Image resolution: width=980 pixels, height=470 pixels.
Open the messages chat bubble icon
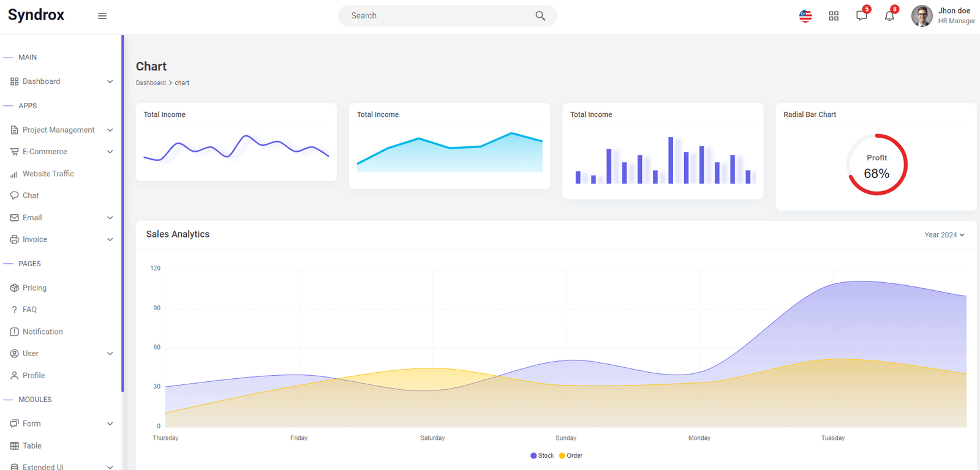tap(861, 15)
